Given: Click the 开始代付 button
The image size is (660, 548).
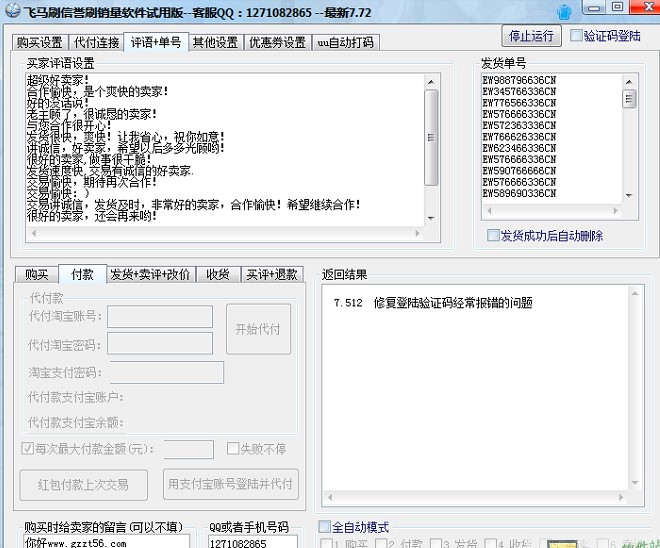Looking at the screenshot, I should [258, 329].
